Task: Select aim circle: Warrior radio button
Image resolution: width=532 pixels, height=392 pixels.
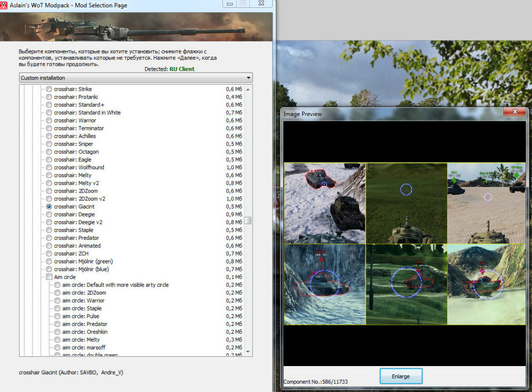Action: [57, 301]
